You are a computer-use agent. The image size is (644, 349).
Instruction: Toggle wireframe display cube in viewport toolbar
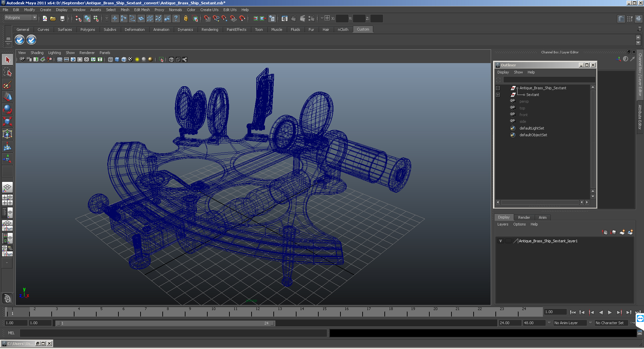110,59
